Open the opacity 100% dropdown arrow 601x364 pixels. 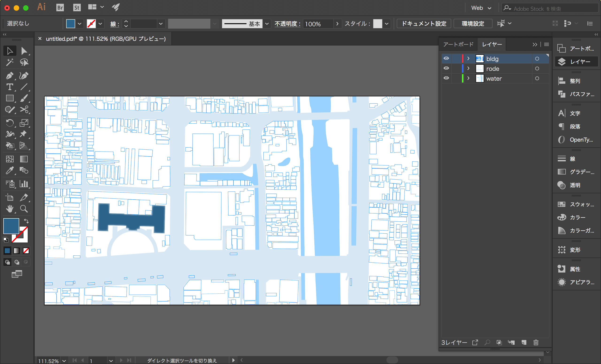337,24
